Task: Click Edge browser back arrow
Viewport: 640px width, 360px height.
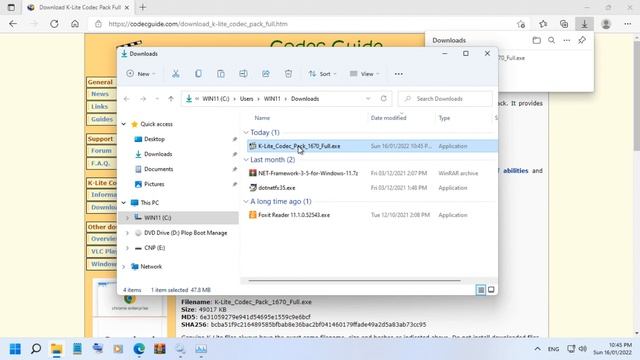Action: [x=13, y=24]
